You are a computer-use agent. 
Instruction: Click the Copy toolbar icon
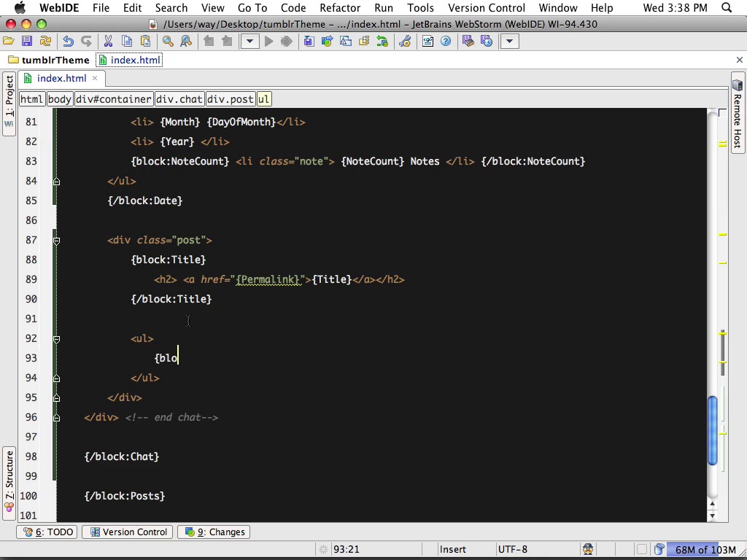coord(127,42)
